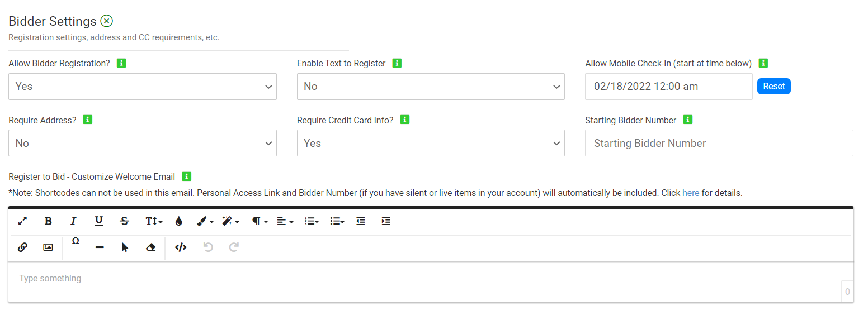The image size is (868, 315).
Task: Open the unordered list menu
Action: point(337,221)
